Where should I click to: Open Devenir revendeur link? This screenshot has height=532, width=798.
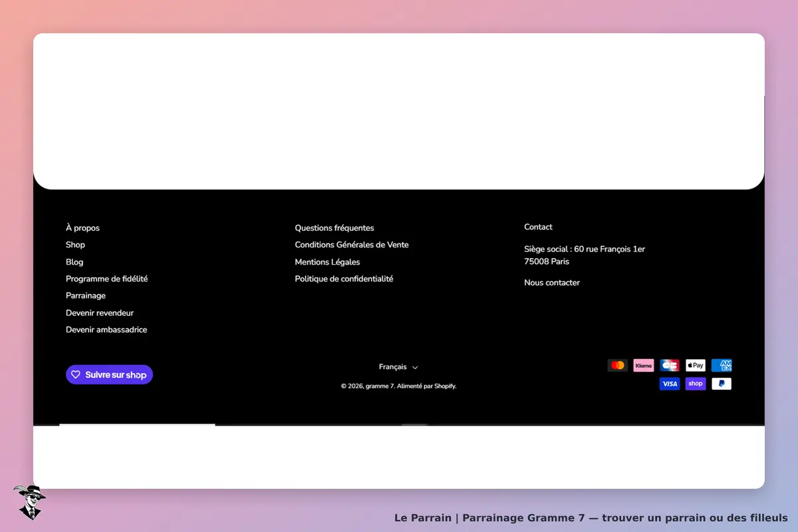(100, 313)
